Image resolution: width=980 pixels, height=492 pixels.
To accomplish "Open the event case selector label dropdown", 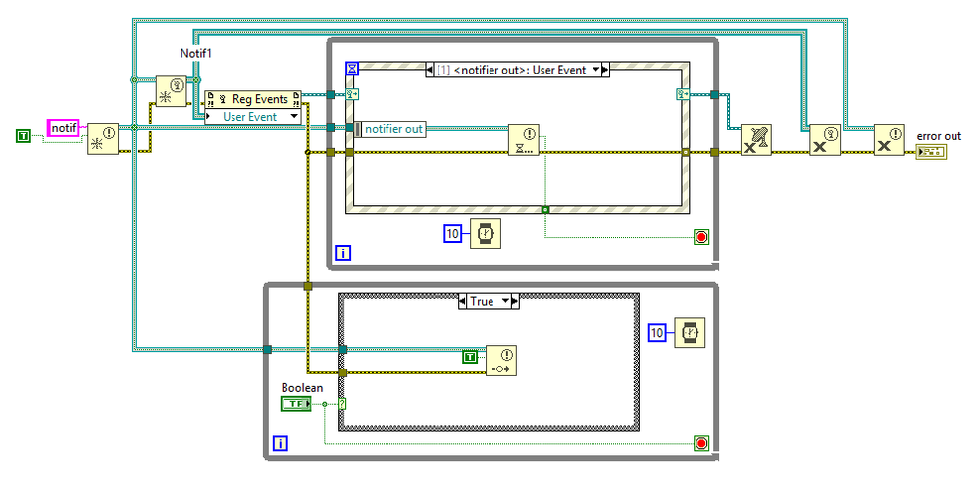I will point(596,70).
